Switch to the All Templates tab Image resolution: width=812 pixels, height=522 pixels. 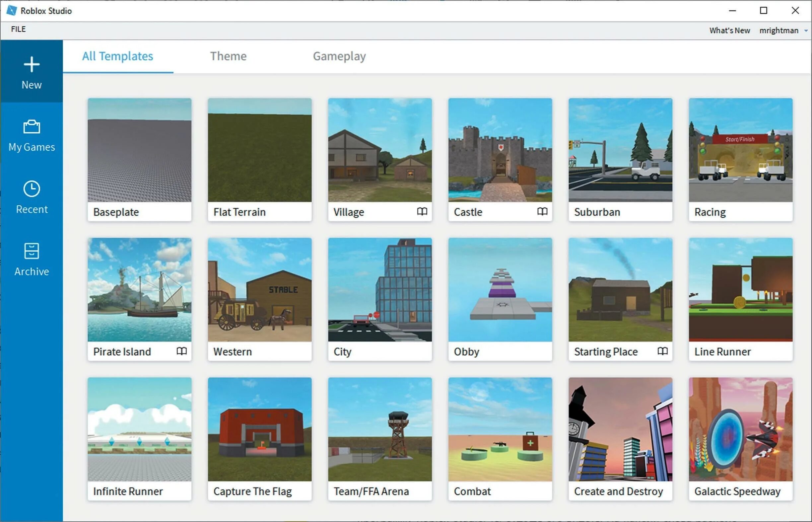coord(117,56)
